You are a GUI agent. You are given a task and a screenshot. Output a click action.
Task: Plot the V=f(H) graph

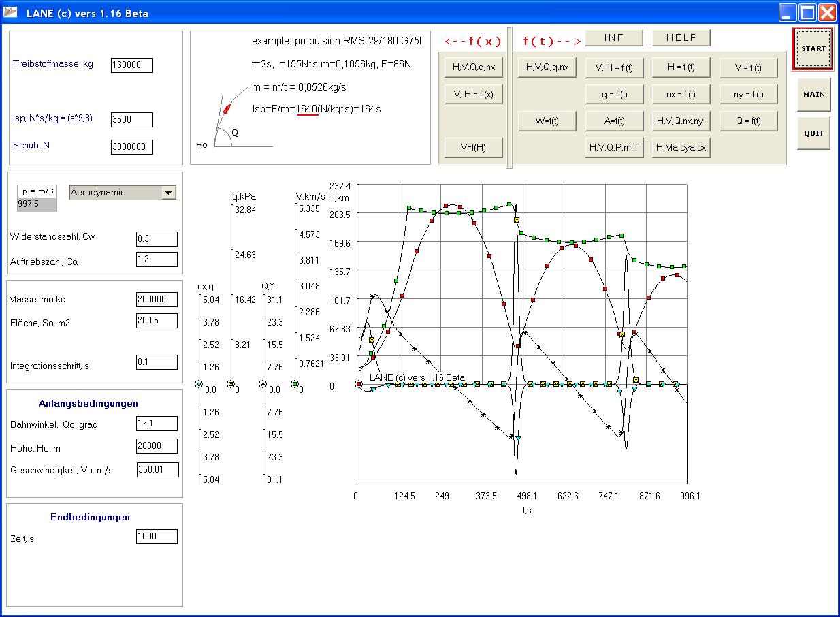coord(473,147)
